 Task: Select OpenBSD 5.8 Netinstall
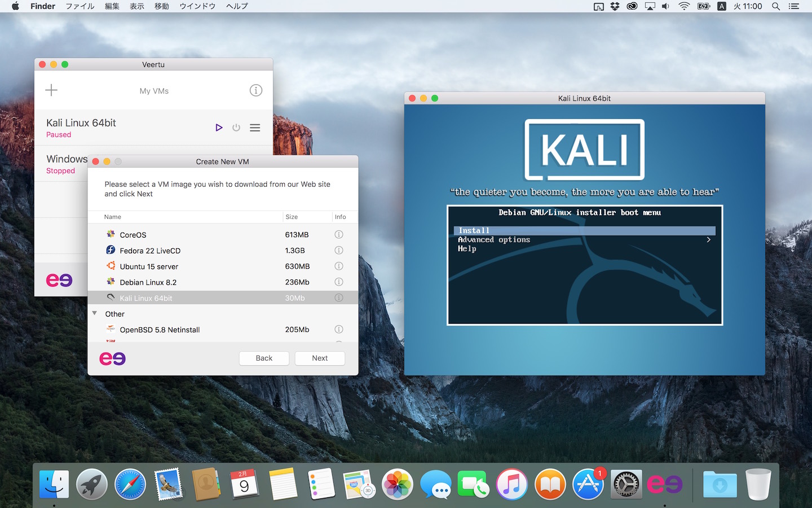pos(223,329)
